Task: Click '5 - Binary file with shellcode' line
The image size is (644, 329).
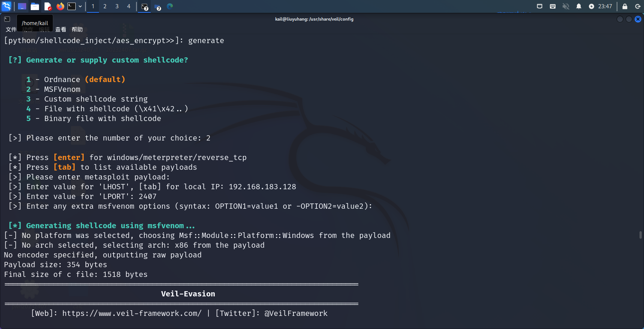Action: [94, 118]
